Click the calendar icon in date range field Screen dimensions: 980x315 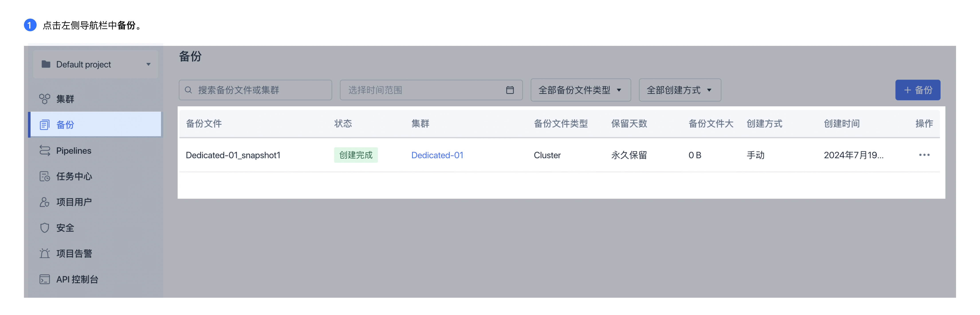pos(510,90)
